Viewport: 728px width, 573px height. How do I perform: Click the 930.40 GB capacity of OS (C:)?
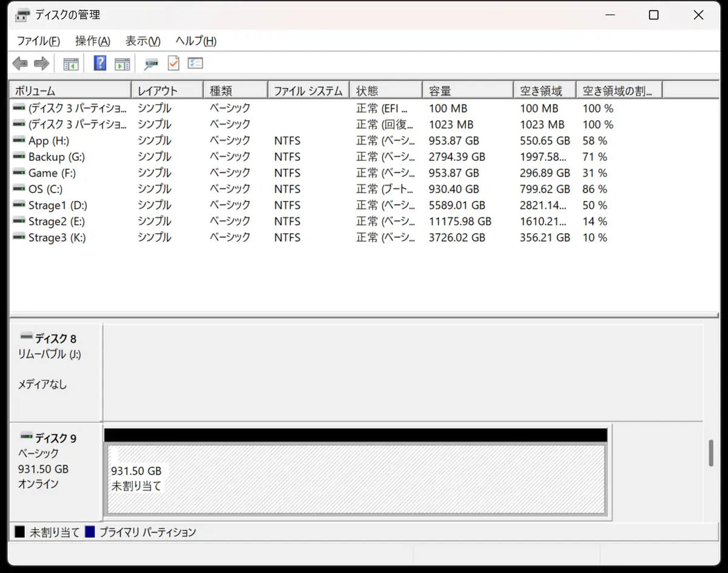click(454, 189)
